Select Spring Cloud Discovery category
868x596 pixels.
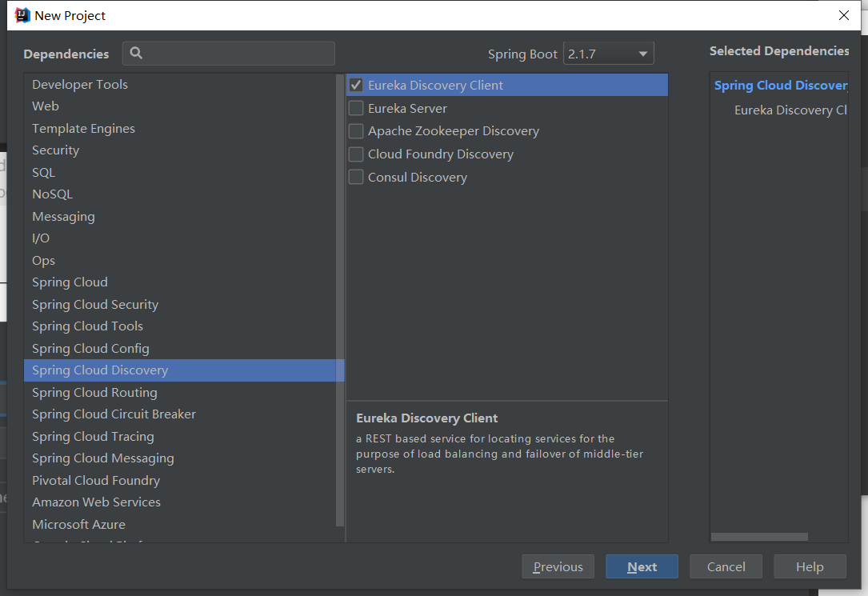point(184,370)
